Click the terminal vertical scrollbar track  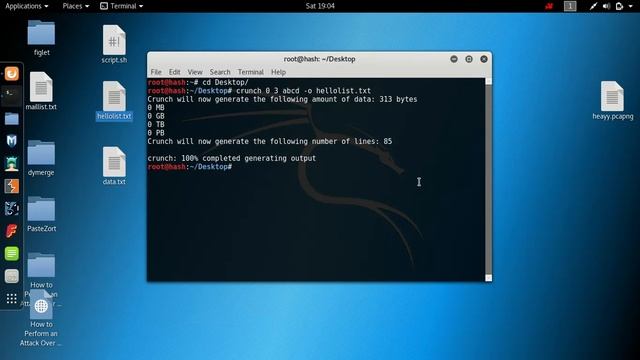[488, 180]
